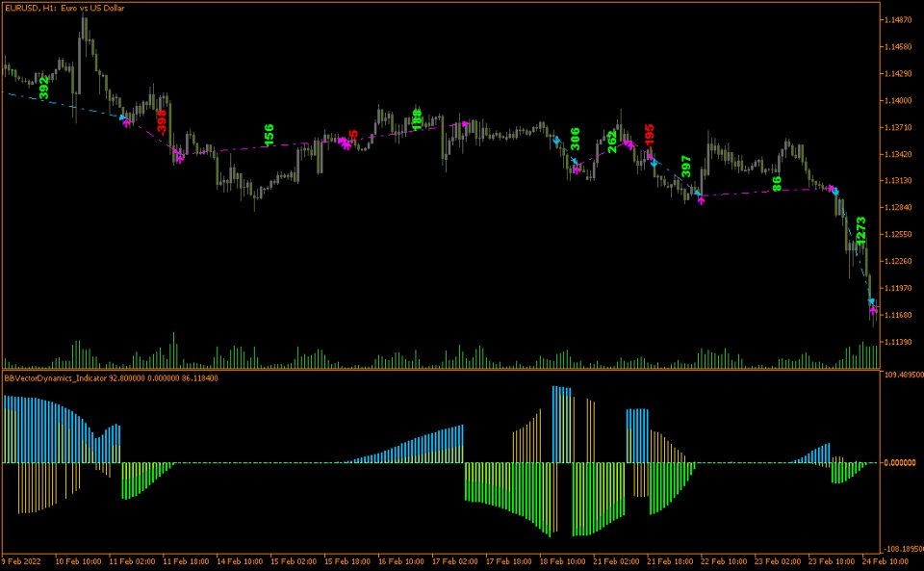The width and height of the screenshot is (924, 571).
Task: Select the green 306 label on the chart
Action: pyautogui.click(x=575, y=138)
